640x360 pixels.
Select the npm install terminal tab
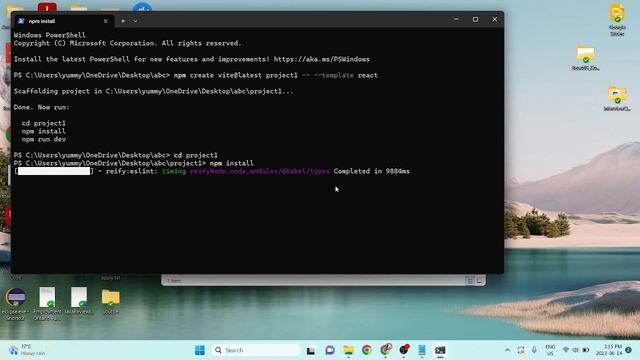(63, 21)
